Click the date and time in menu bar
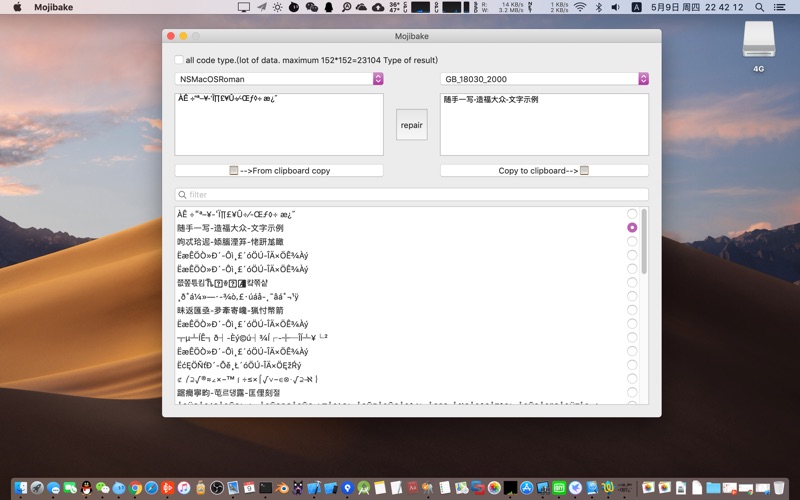800x500 pixels. click(697, 7)
